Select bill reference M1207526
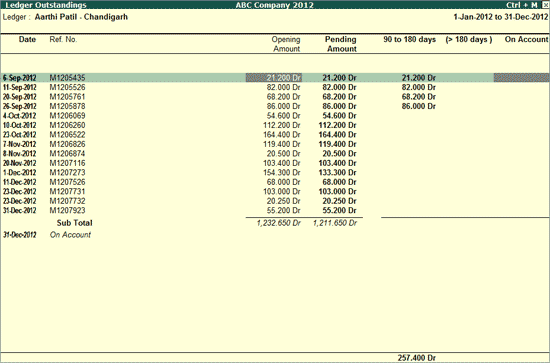This screenshot has width=550, height=363. pos(67,182)
